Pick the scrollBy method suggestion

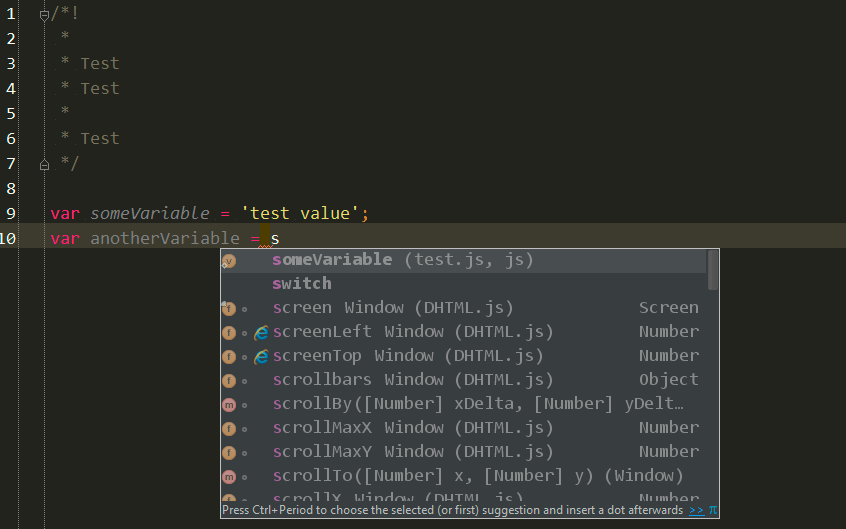point(463,404)
